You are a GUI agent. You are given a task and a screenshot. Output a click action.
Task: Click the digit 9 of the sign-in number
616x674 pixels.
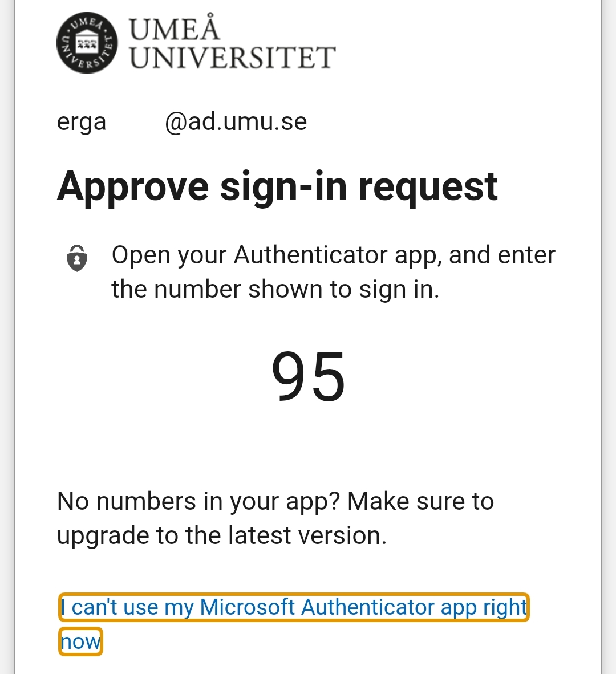point(289,376)
